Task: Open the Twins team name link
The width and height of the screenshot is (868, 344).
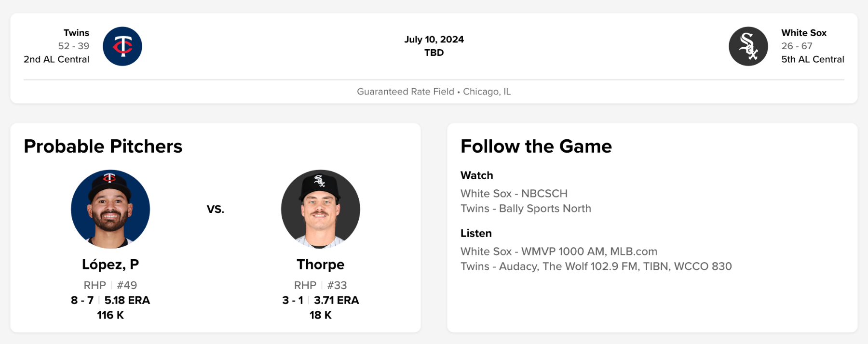Action: (76, 33)
